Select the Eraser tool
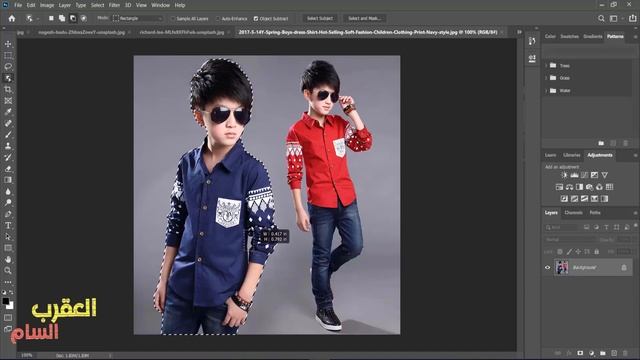Viewport: 640px width, 360px height. 8,169
